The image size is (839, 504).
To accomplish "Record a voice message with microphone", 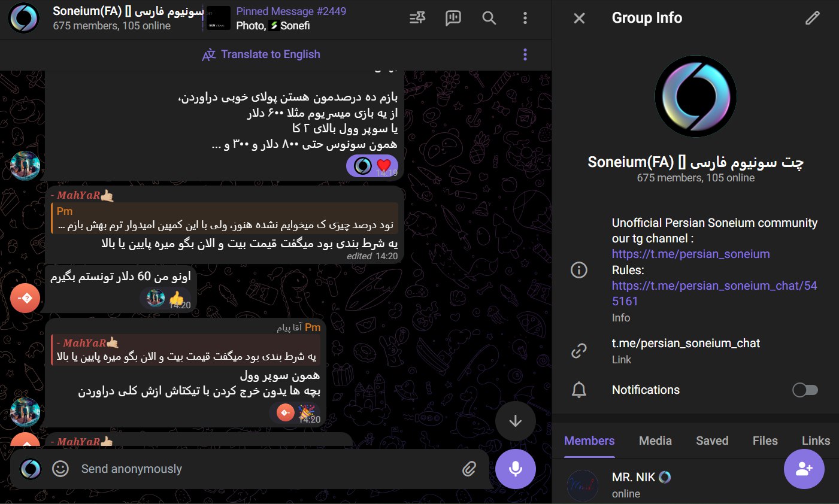I will click(516, 469).
